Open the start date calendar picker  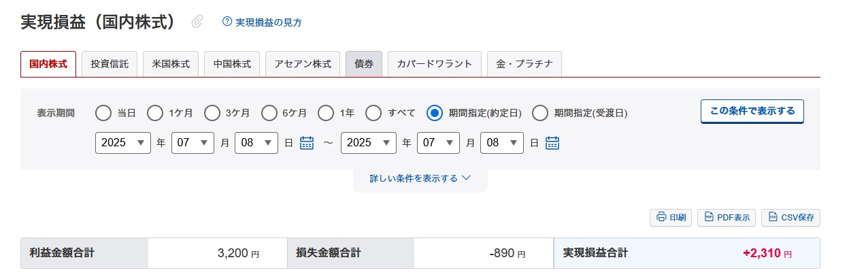pos(307,143)
